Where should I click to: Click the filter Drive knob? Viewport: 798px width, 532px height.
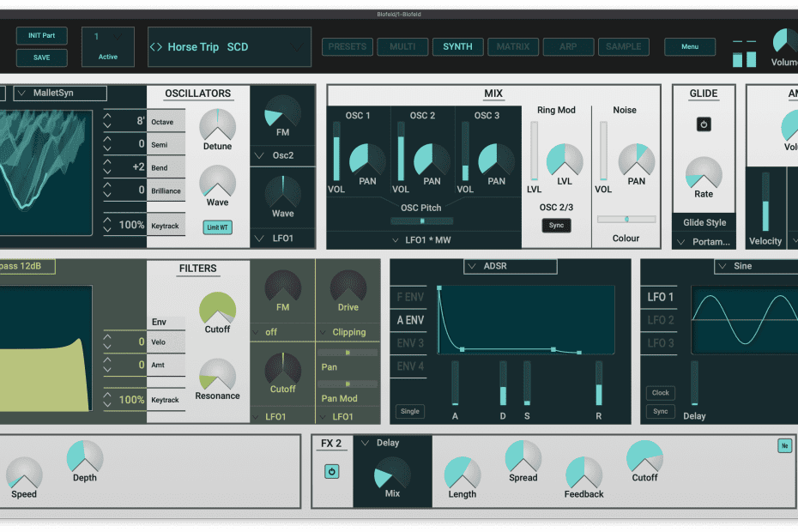348,287
